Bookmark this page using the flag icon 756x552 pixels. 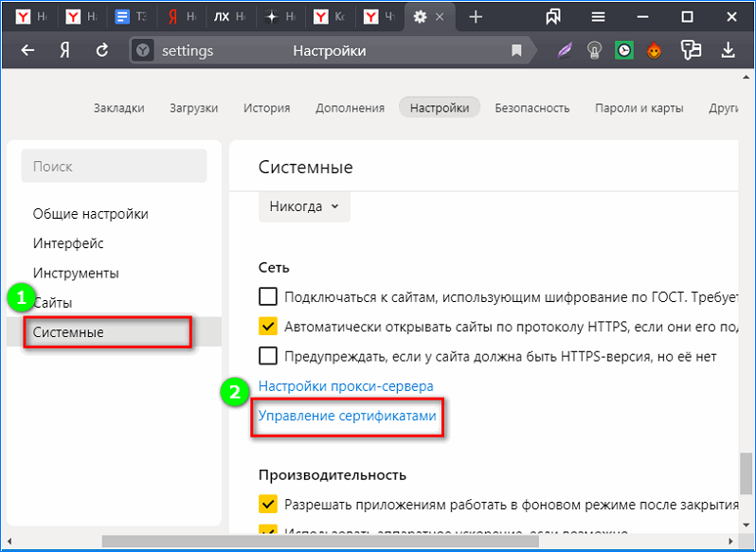pos(516,50)
